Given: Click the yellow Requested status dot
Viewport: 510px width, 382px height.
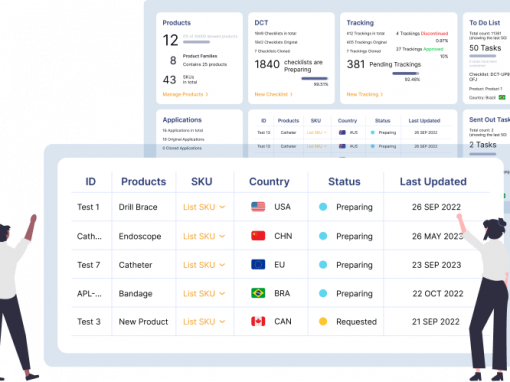Looking at the screenshot, I should (323, 322).
